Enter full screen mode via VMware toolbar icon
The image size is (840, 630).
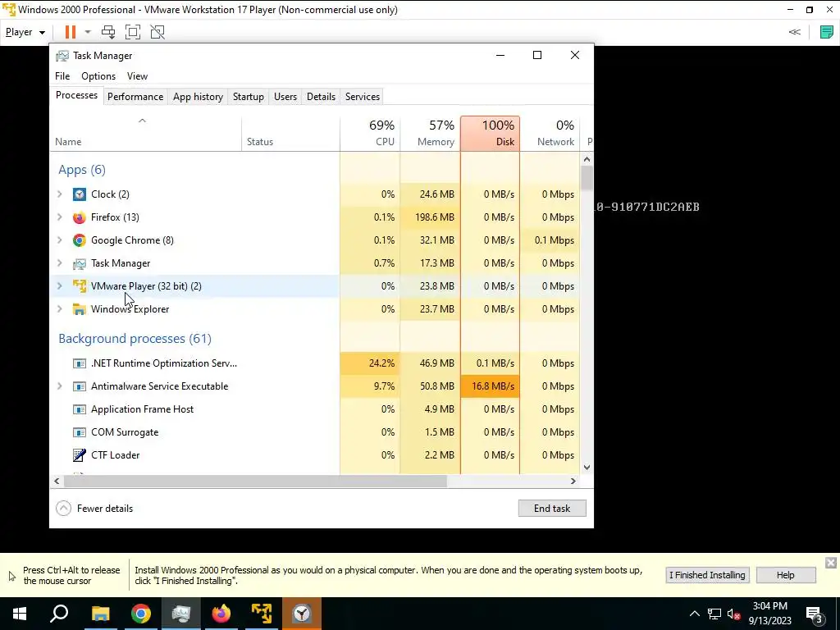point(133,32)
